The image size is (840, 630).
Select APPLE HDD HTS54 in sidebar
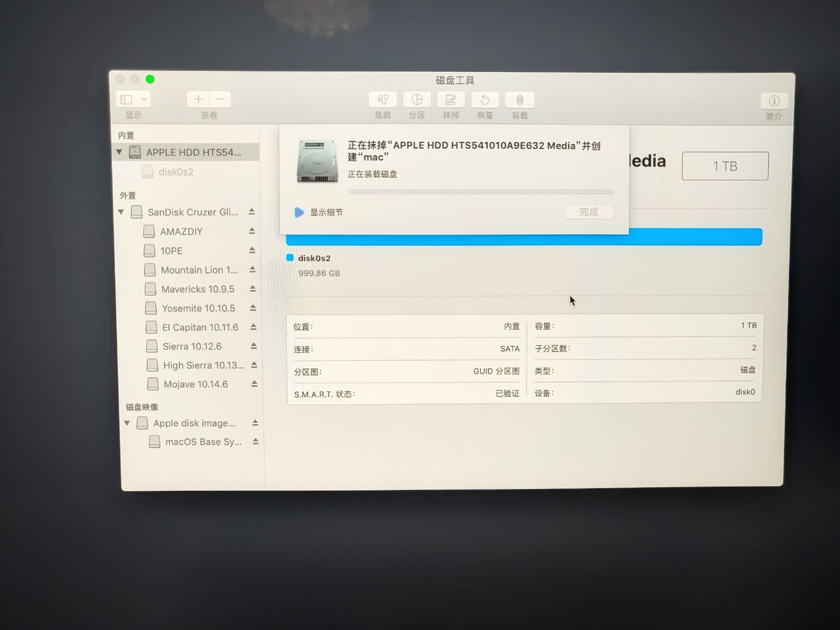click(x=186, y=152)
